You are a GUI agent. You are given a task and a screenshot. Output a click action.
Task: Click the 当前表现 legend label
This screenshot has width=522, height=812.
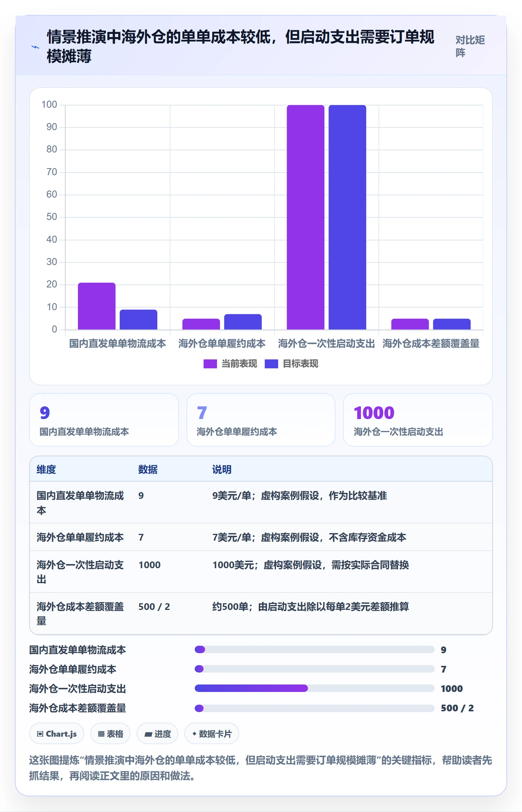[239, 364]
